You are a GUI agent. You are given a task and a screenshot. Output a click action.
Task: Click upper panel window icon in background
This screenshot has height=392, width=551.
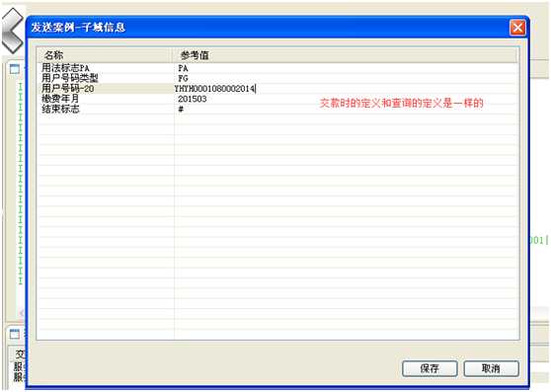(15, 69)
